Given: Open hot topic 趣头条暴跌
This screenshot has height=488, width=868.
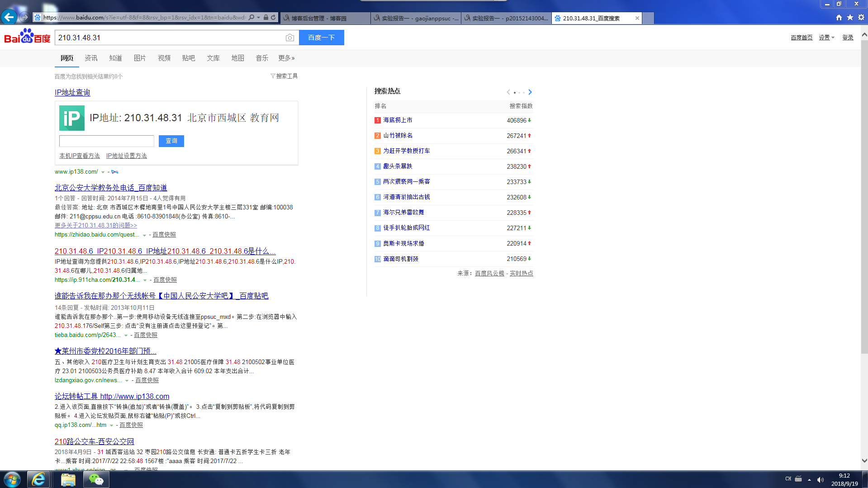Looking at the screenshot, I should [398, 166].
